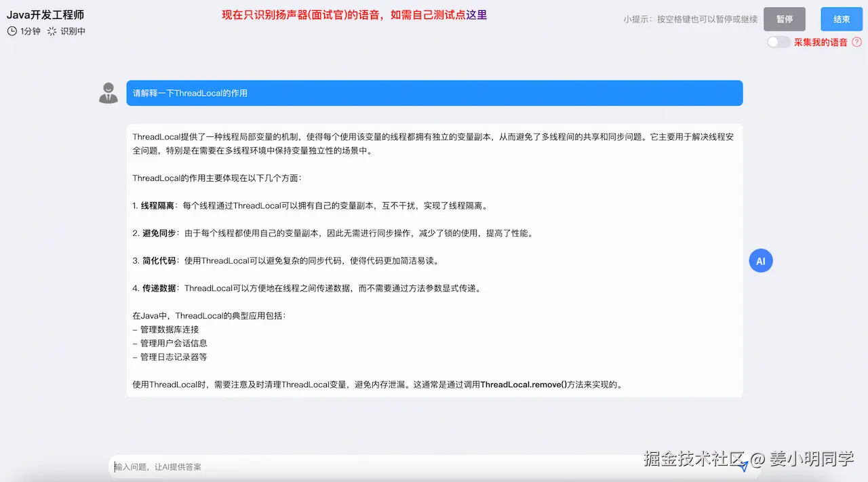Viewport: 868px width, 482px height.
Task: Click the 识别中 status label
Action: coord(73,31)
